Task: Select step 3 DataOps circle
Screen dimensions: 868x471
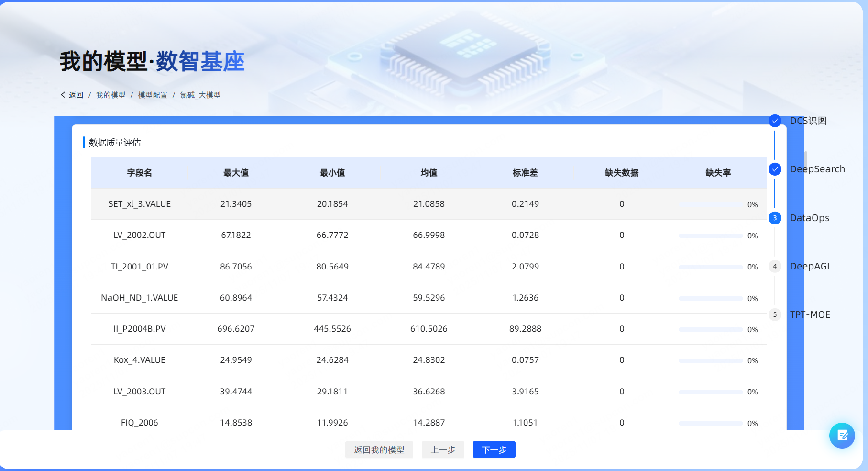Action: (775, 218)
